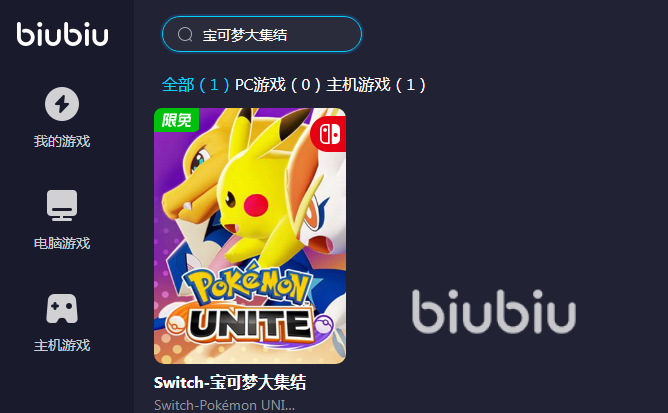Switch to the 主机游戏 (1) results tab
The width and height of the screenshot is (668, 413).
376,85
